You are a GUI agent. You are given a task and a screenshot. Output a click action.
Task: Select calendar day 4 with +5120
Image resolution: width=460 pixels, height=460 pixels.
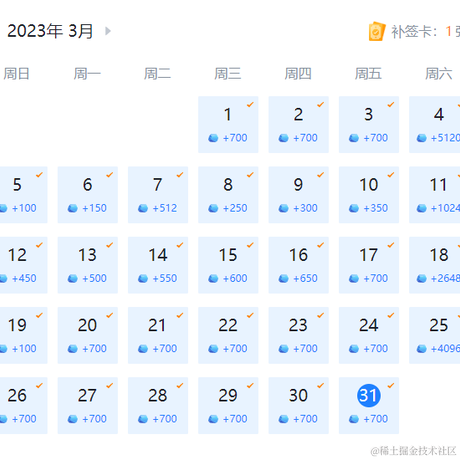click(435, 125)
